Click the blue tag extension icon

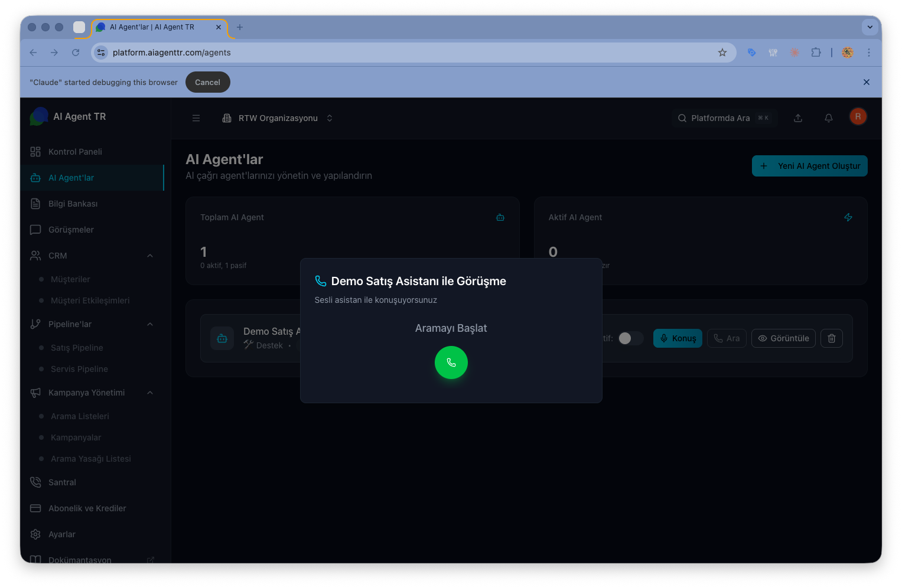[751, 53]
